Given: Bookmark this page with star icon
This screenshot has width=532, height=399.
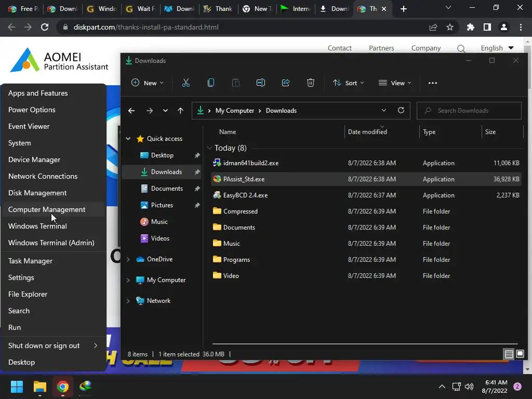Looking at the screenshot, I should point(450,27).
